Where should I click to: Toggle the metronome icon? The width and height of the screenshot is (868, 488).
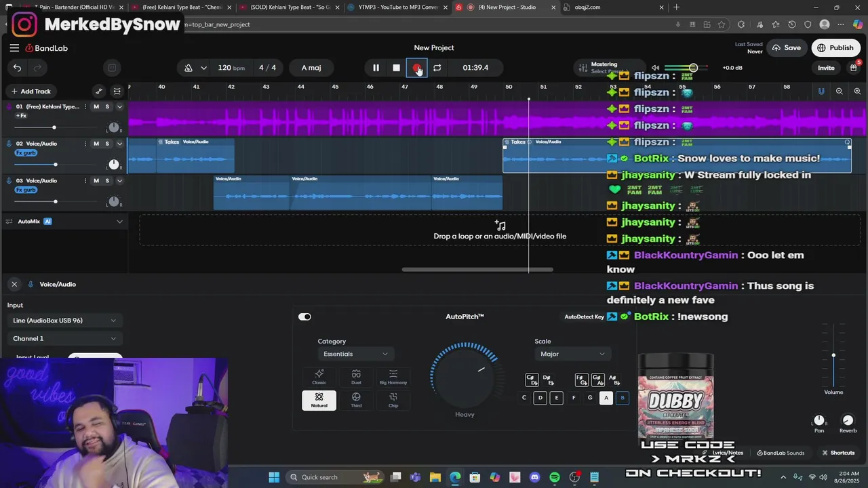189,68
